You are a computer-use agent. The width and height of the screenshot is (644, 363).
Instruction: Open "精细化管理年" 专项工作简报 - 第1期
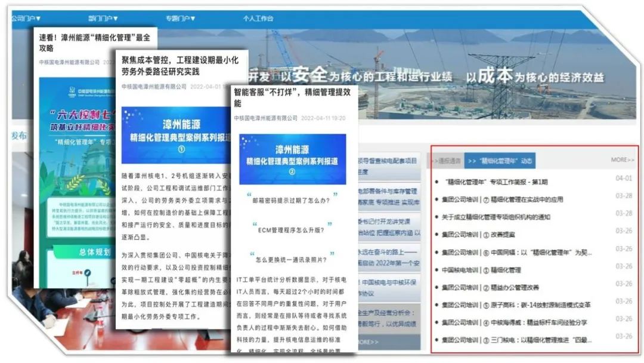pos(496,181)
